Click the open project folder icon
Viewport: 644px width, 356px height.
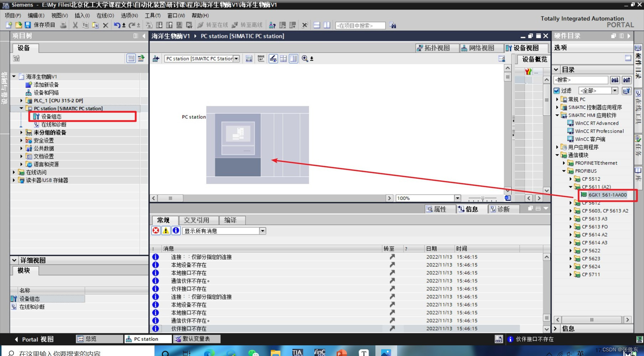18,25
